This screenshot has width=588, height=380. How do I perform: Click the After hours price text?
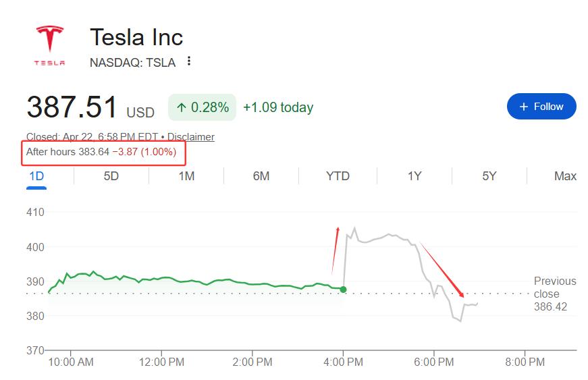101,152
